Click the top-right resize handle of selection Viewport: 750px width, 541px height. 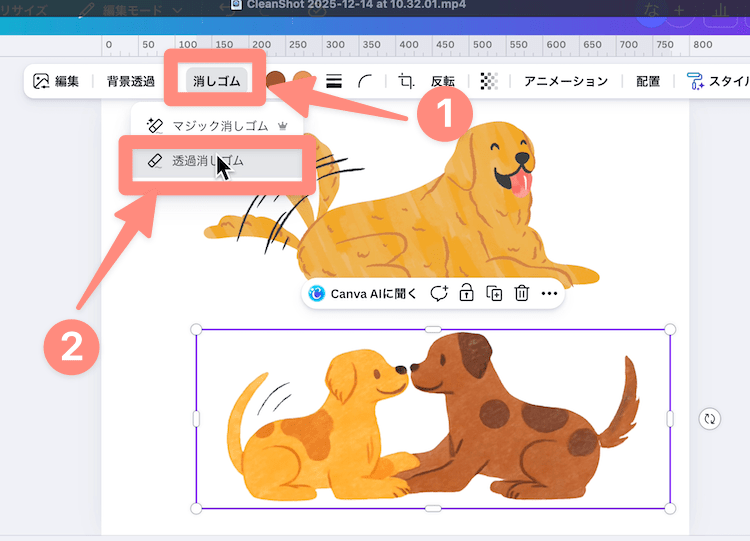pos(670,330)
